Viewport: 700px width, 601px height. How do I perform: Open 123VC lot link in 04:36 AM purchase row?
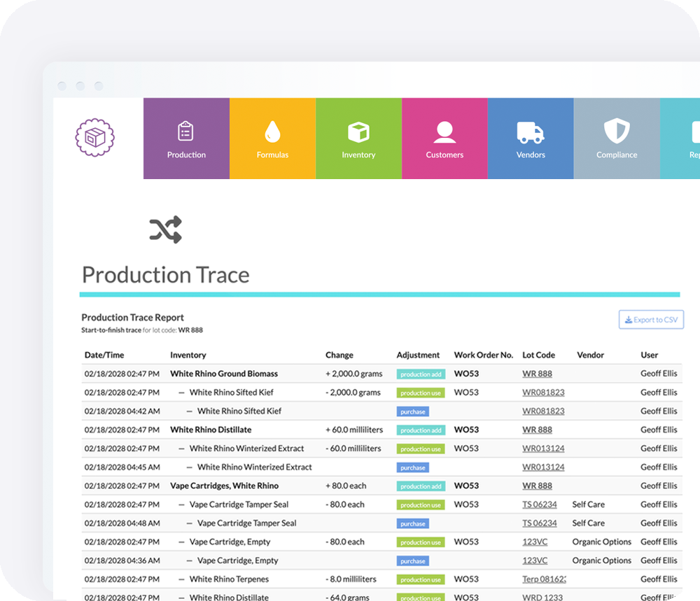coord(535,560)
